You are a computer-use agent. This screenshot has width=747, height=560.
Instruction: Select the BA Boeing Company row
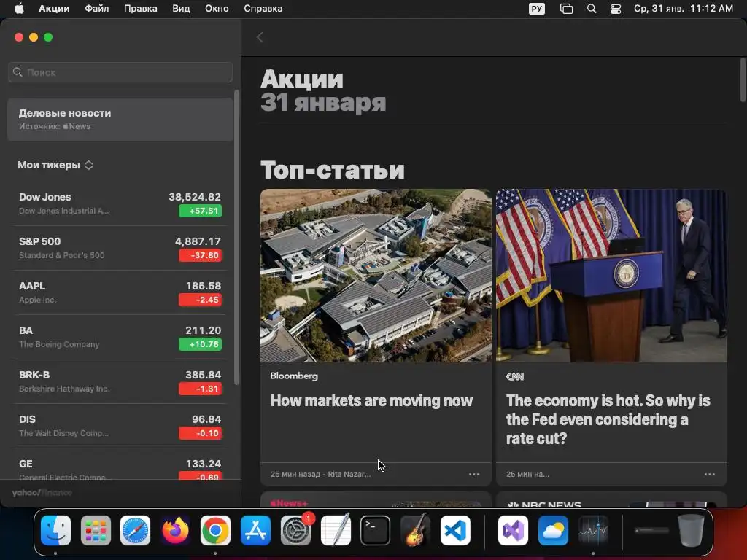pyautogui.click(x=120, y=337)
